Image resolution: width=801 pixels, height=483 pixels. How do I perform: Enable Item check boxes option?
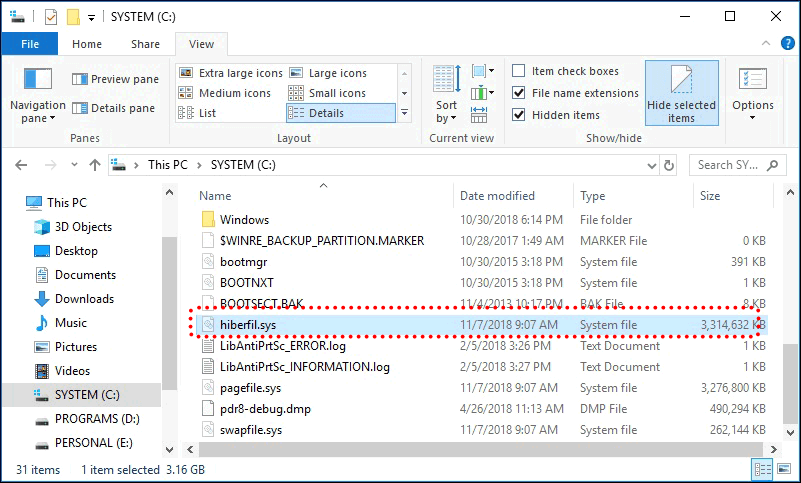pyautogui.click(x=519, y=71)
